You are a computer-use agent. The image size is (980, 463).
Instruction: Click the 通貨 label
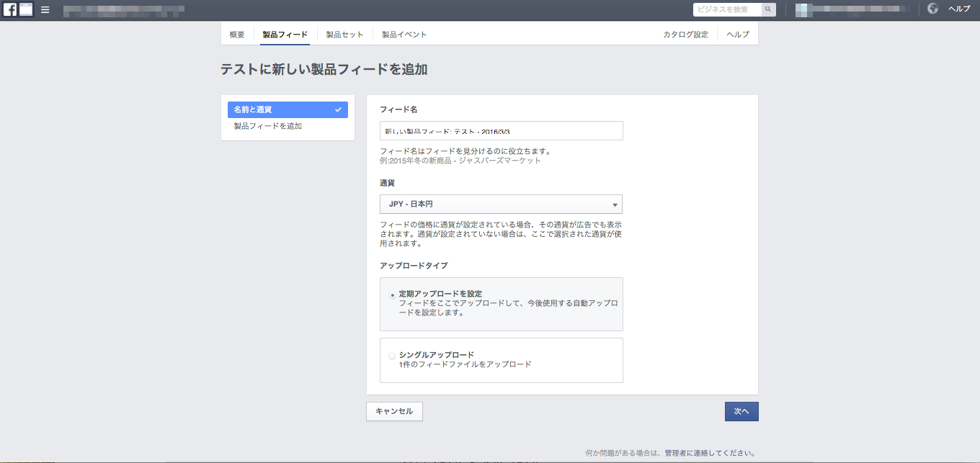pos(387,183)
